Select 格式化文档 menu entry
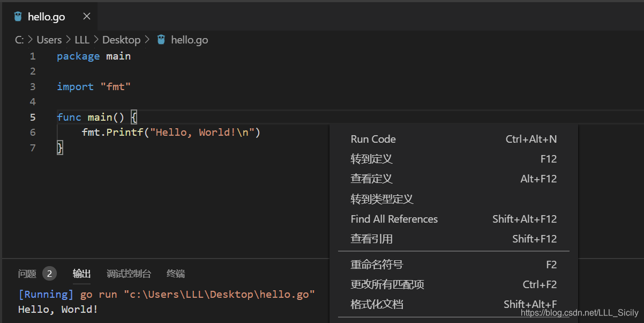Viewport: 644px width, 323px height. pos(454,304)
